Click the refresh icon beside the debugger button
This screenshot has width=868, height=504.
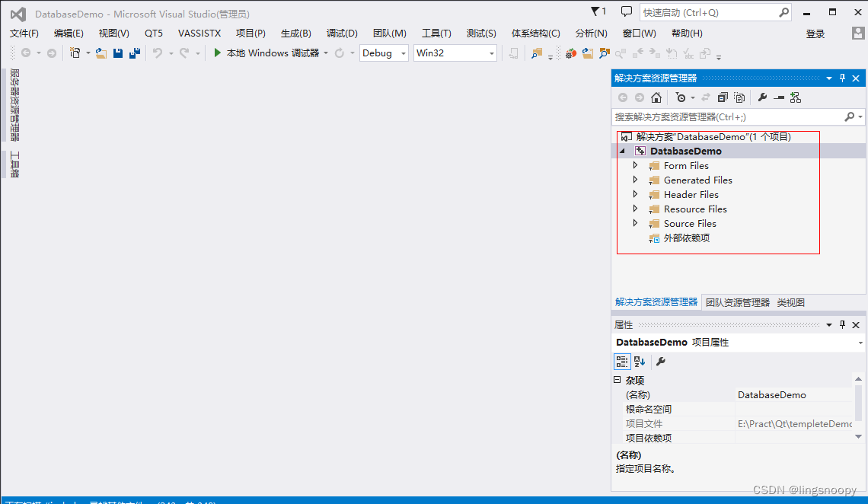point(340,53)
